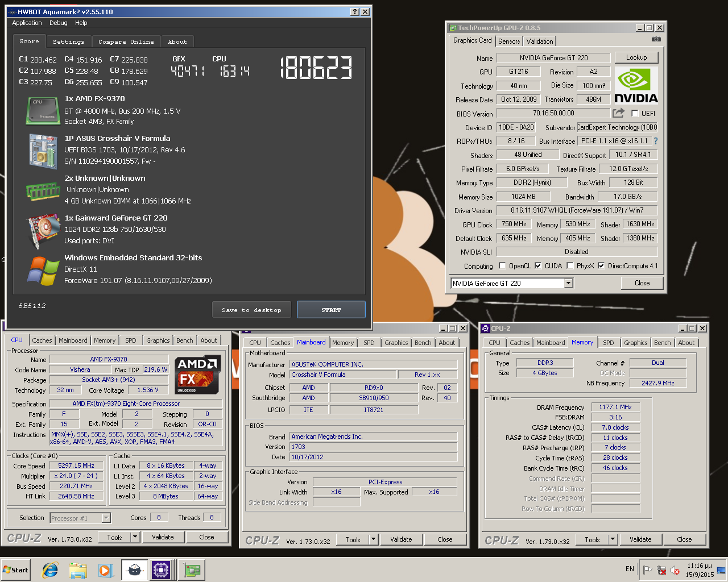Toggle the PhysX checkbox in GPU-Z
This screenshot has height=582, width=728.
coord(570,265)
